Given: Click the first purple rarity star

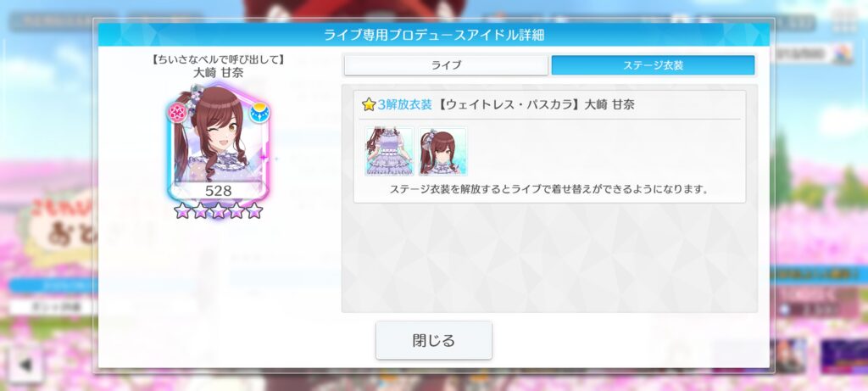Looking at the screenshot, I should [182, 210].
